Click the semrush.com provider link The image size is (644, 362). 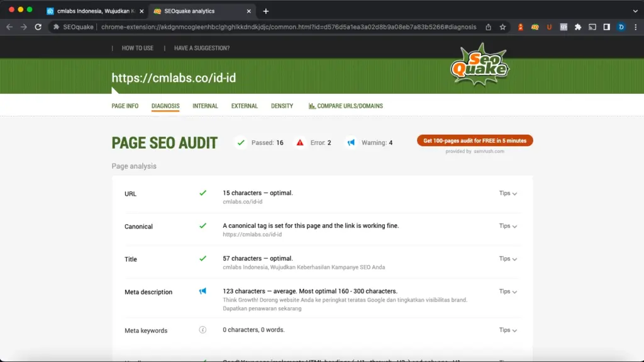pos(489,151)
